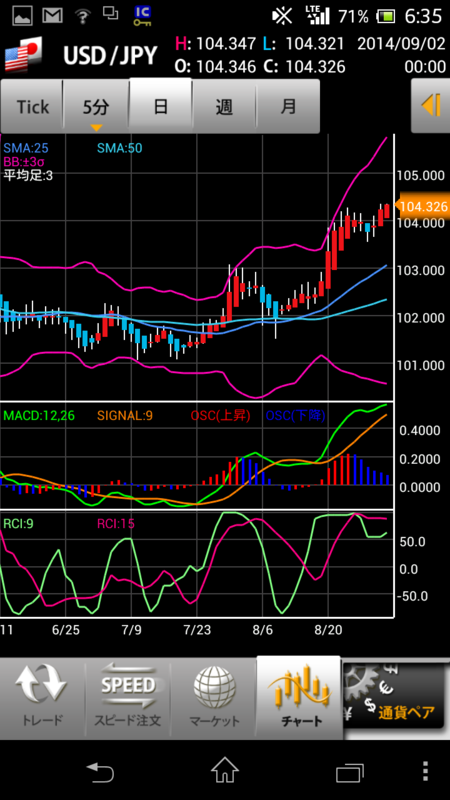Tap the 2014/09/02 date text
The width and height of the screenshot is (450, 800).
point(401,44)
